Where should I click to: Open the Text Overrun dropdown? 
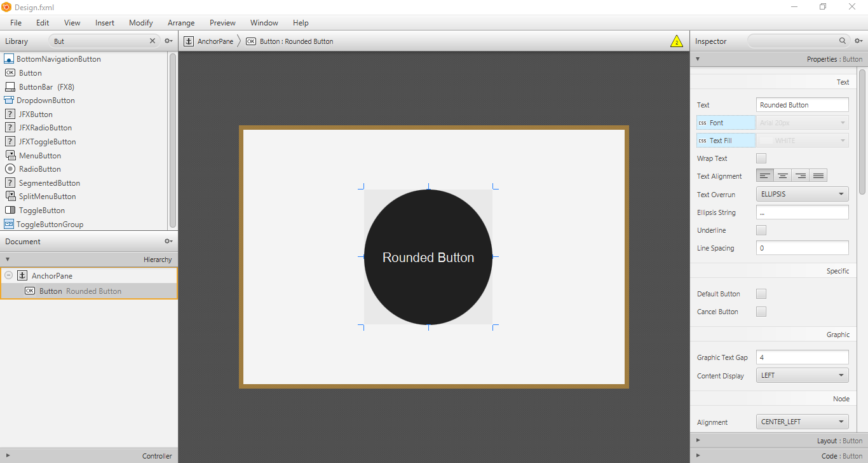click(802, 194)
